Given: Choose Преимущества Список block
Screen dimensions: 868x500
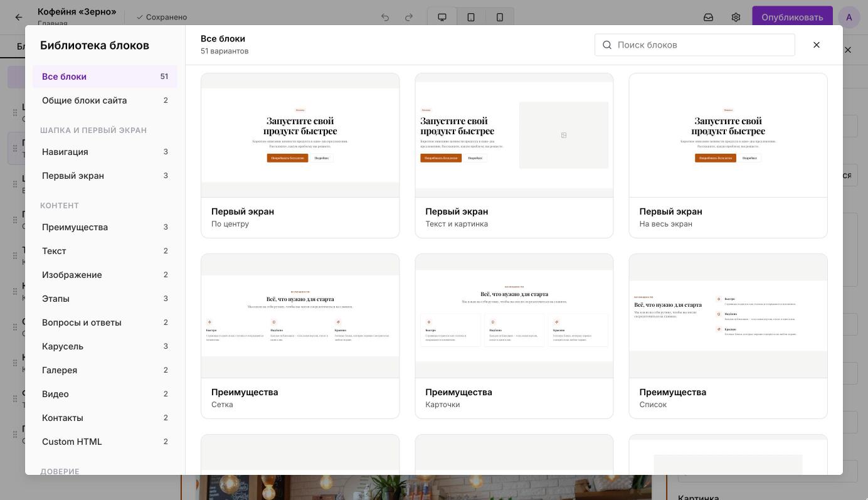Looking at the screenshot, I should click(728, 336).
